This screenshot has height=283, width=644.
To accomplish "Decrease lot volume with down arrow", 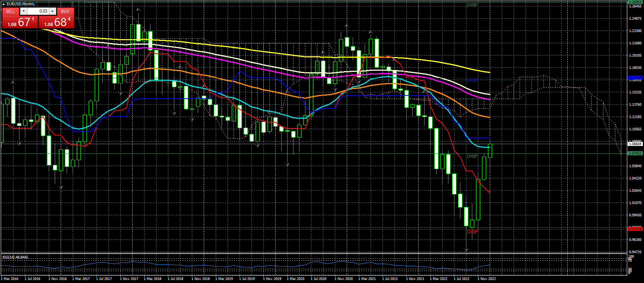I will (23, 11).
